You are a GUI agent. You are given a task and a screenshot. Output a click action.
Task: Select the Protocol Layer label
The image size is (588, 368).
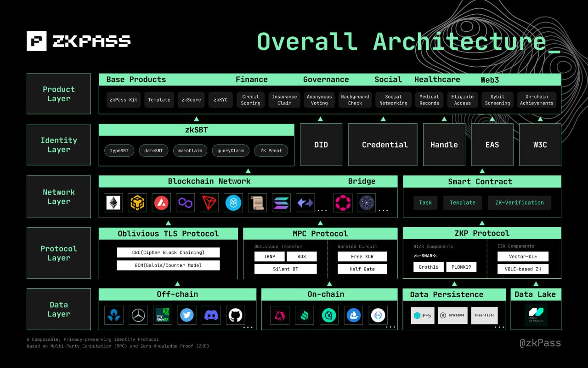coord(59,253)
